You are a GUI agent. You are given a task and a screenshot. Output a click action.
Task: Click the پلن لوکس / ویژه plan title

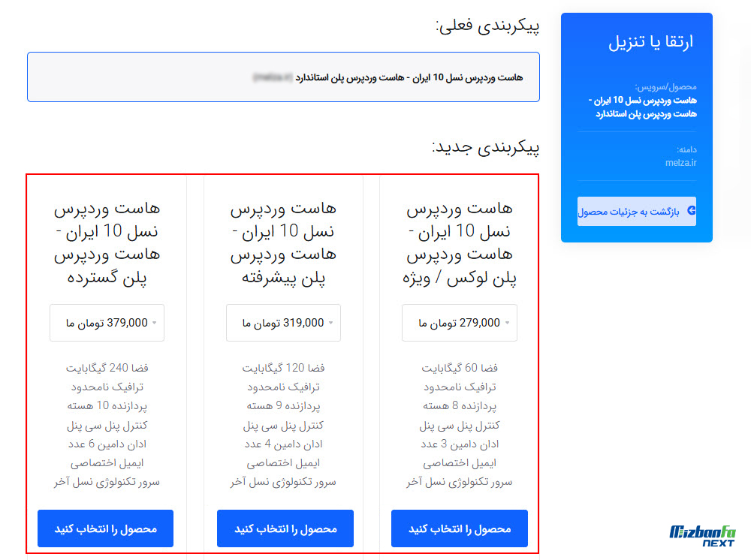(x=460, y=243)
